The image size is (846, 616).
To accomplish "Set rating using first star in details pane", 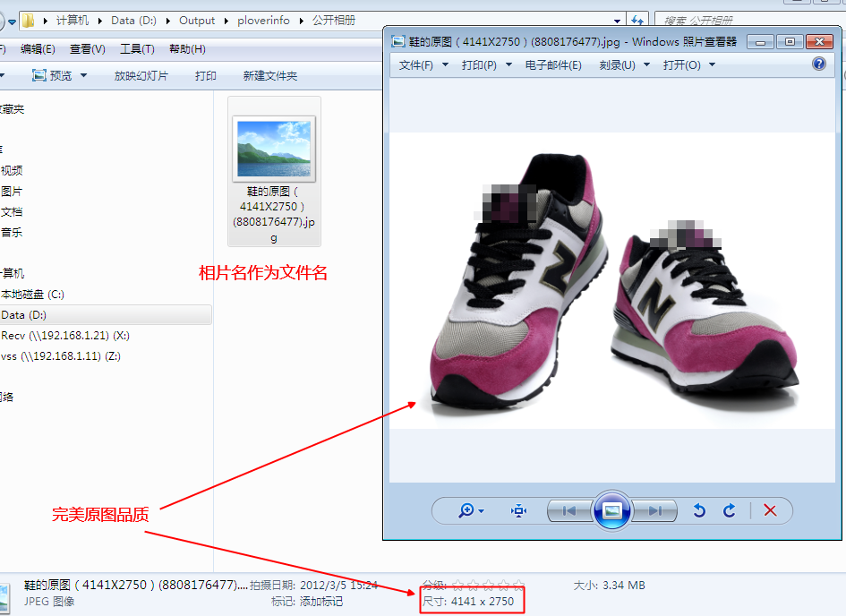I will 457,586.
